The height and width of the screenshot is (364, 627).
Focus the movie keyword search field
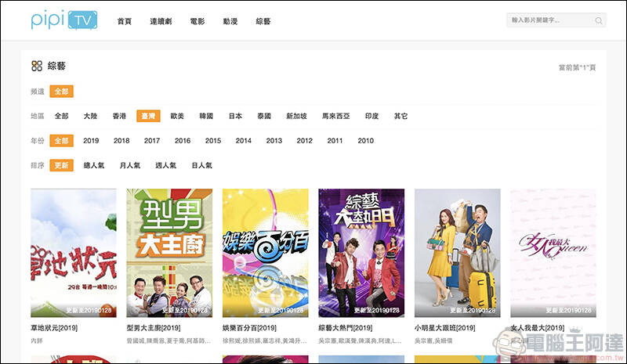(556, 20)
